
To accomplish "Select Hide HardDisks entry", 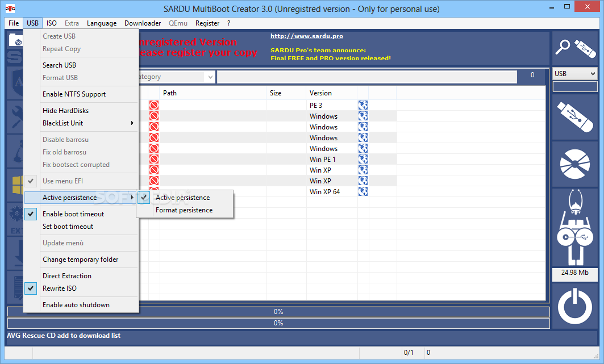I will tap(65, 110).
